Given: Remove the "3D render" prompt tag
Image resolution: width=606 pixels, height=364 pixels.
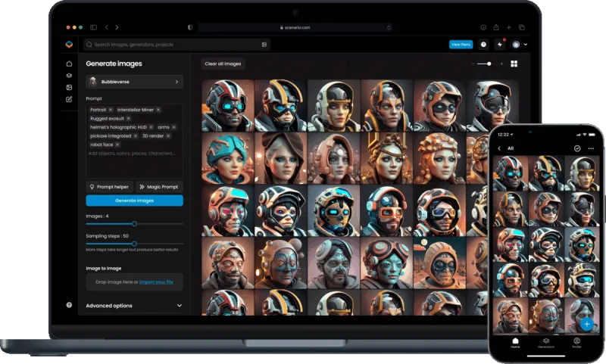Looking at the screenshot, I should tap(167, 135).
